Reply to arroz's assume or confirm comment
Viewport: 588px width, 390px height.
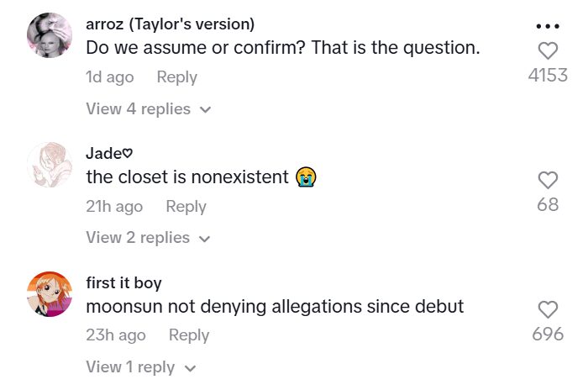[x=176, y=77]
